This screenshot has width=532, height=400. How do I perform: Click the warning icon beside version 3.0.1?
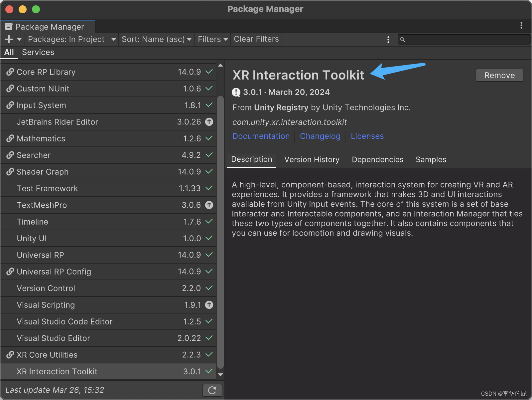tap(236, 92)
